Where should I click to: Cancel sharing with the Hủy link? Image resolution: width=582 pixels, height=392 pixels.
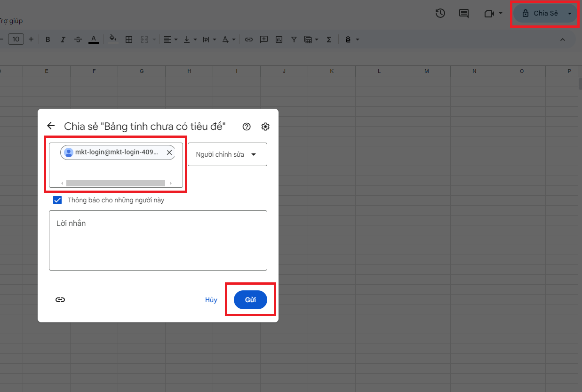click(x=211, y=299)
